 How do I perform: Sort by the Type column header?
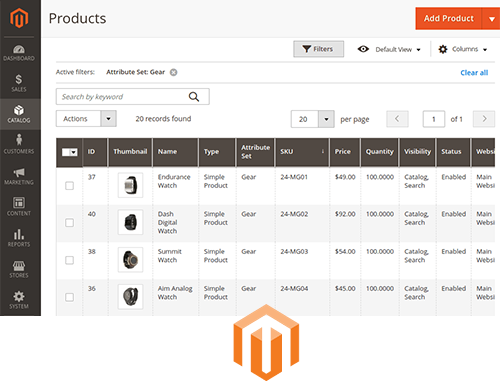point(217,152)
